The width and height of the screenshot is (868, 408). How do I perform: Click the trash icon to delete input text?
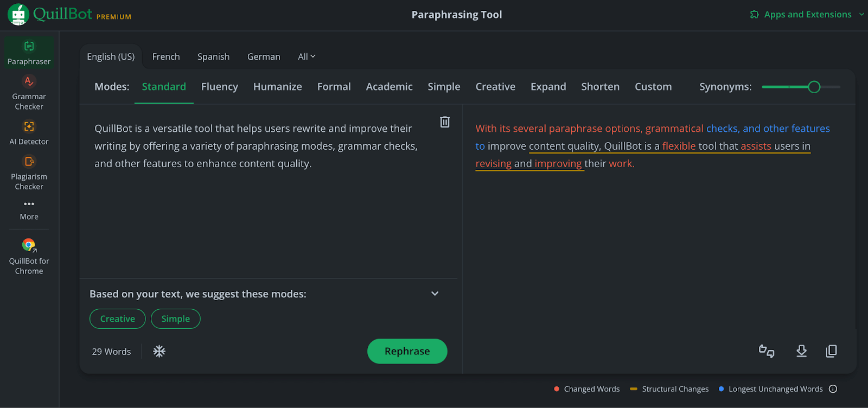tap(445, 122)
